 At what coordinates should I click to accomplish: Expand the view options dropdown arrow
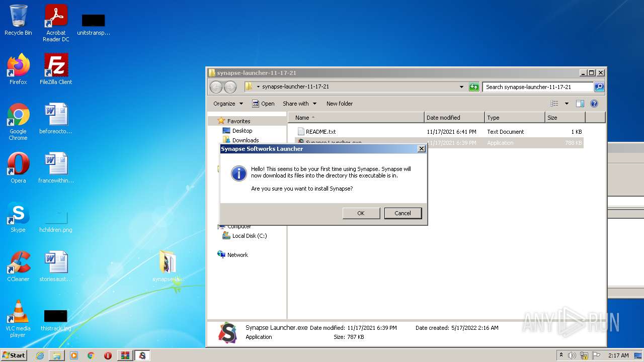coord(567,104)
